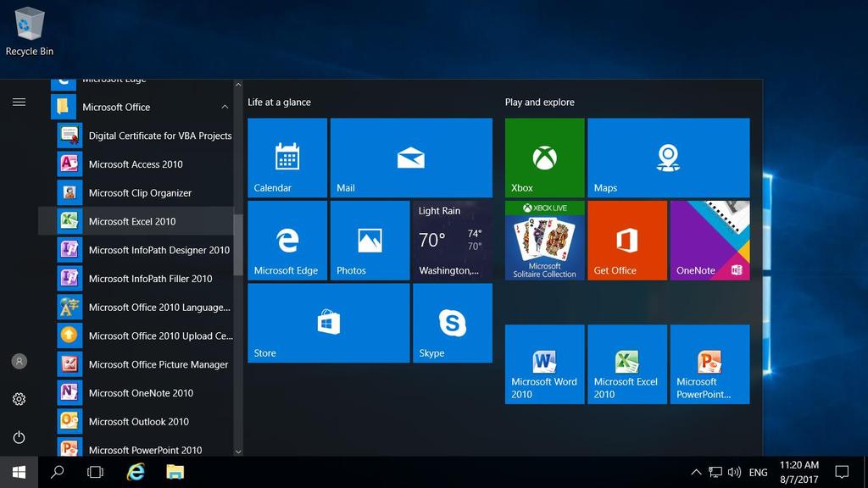Show hidden system tray icons
This screenshot has height=488, width=868.
(697, 472)
